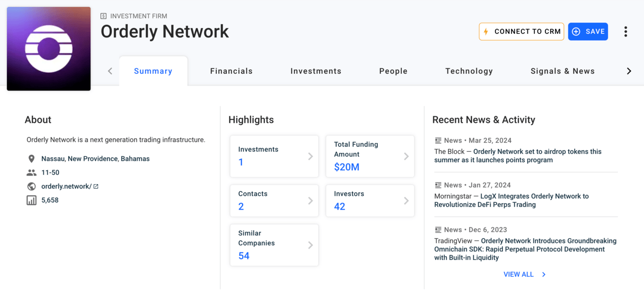Click the About section description text

point(116,140)
